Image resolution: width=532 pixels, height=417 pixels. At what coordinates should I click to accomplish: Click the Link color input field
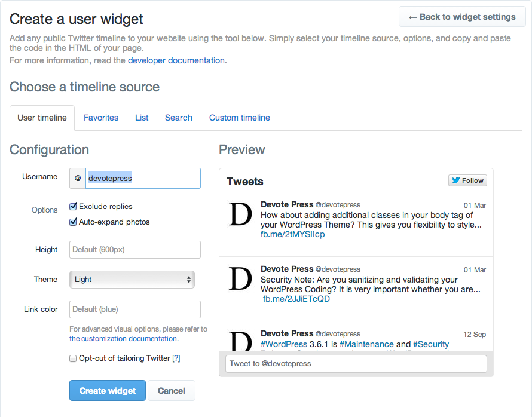(x=135, y=309)
